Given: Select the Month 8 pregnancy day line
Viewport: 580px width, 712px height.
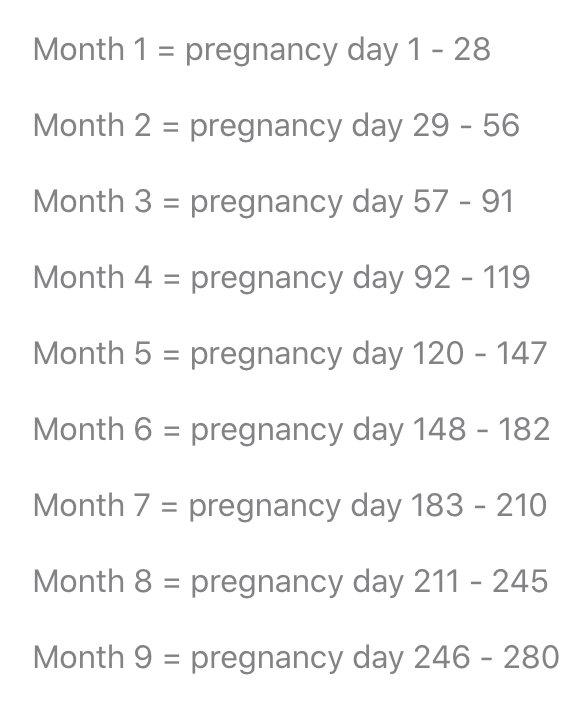Looking at the screenshot, I should point(291,582).
